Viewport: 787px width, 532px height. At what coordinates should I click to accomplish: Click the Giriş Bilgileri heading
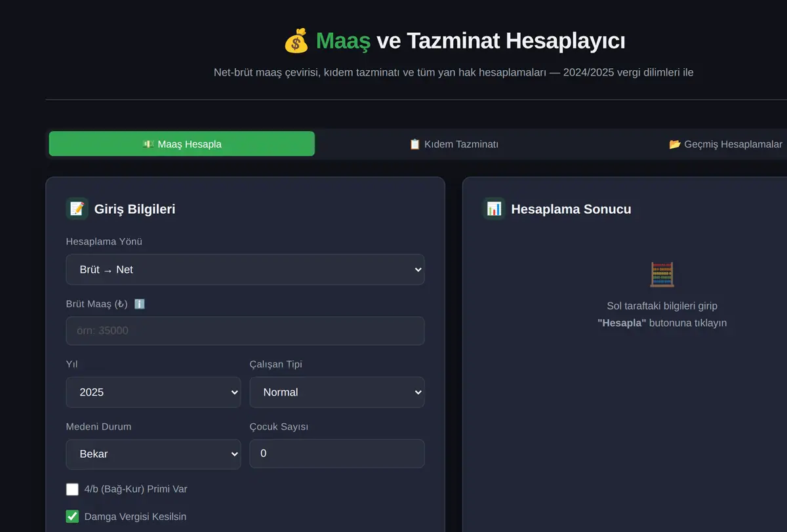pyautogui.click(x=135, y=209)
